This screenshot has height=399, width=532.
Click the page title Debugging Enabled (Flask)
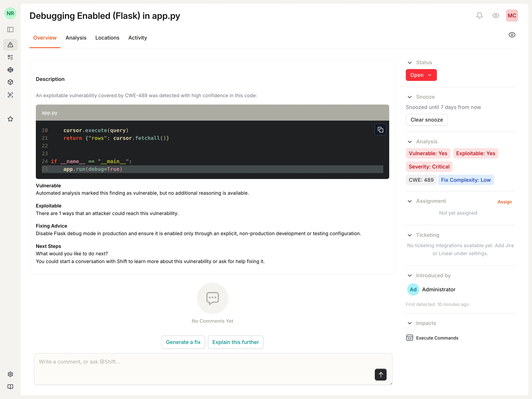[x=105, y=16]
